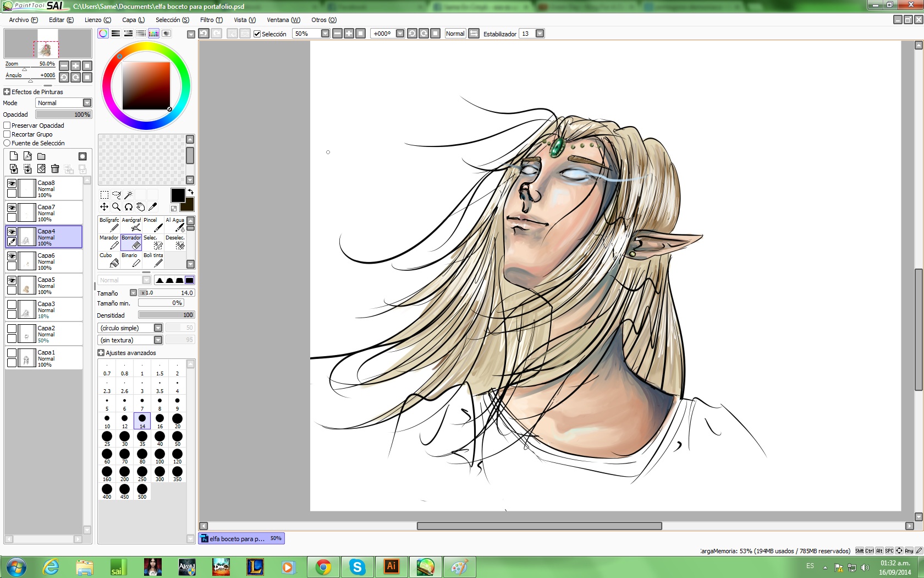Viewport: 924px width, 578px height.
Task: Pick the eyedropper color picker tool
Action: coord(153,207)
